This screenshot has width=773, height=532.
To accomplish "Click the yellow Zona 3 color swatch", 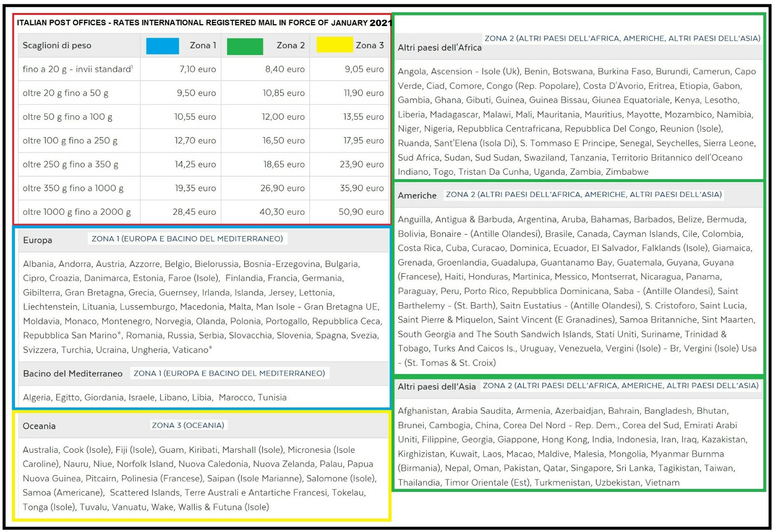I will [x=335, y=44].
